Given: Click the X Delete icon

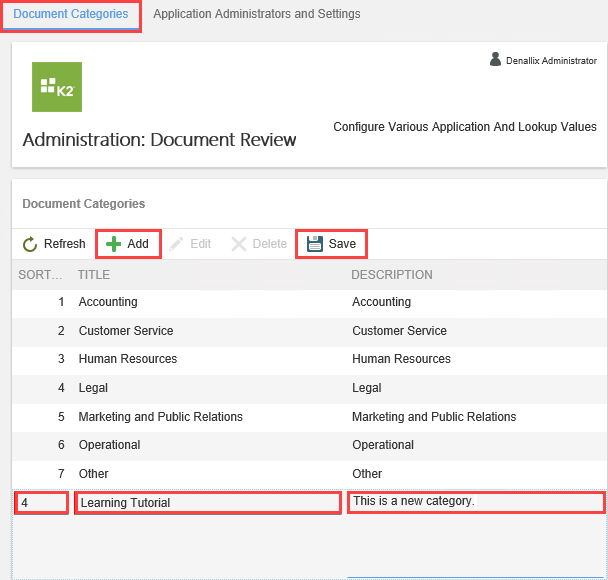Looking at the screenshot, I should [x=239, y=244].
